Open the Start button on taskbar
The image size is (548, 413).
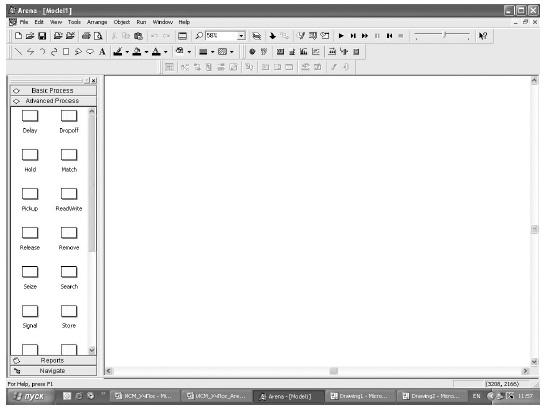point(30,396)
